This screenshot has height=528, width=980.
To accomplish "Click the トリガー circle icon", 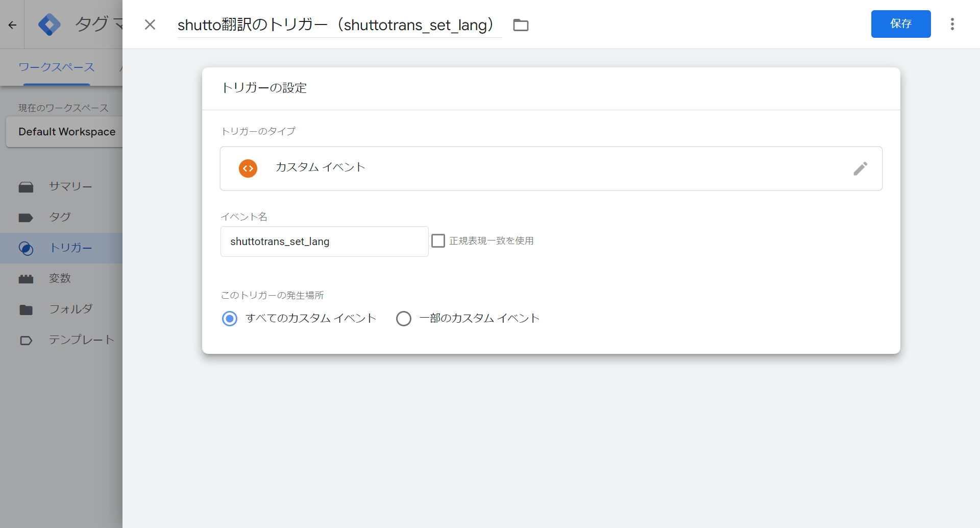I will (x=26, y=249).
